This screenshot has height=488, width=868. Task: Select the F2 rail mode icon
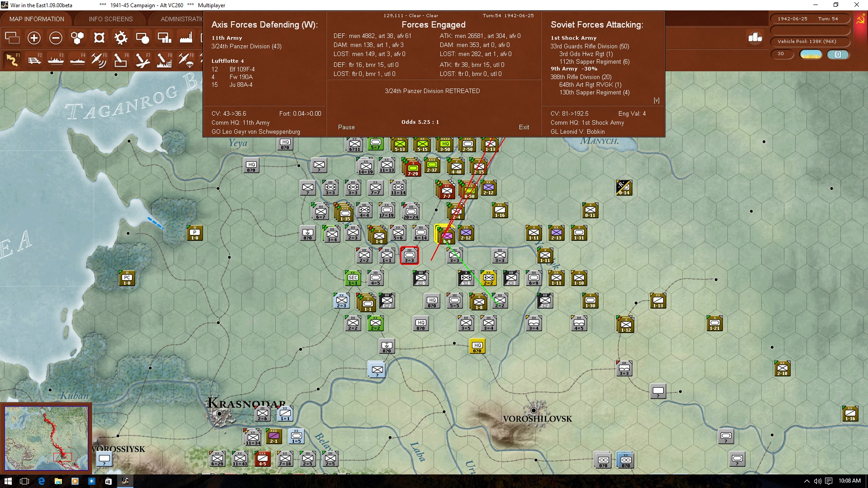[x=34, y=60]
